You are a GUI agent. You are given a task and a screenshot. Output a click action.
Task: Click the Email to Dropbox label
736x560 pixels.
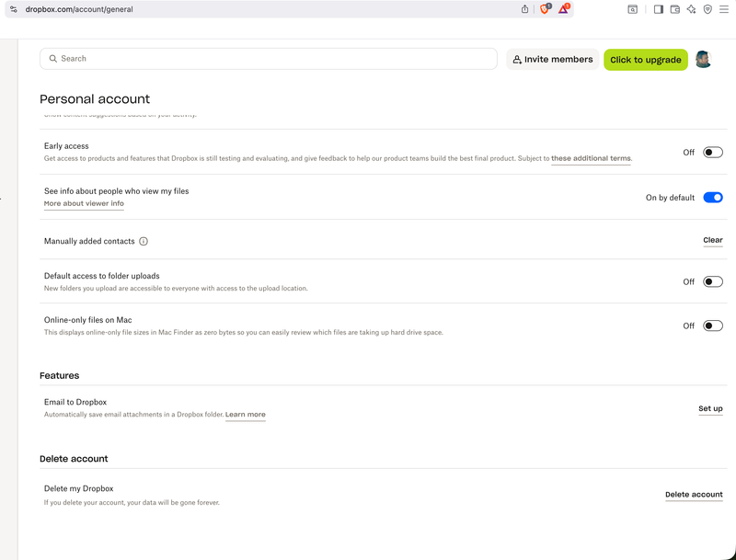coord(75,402)
